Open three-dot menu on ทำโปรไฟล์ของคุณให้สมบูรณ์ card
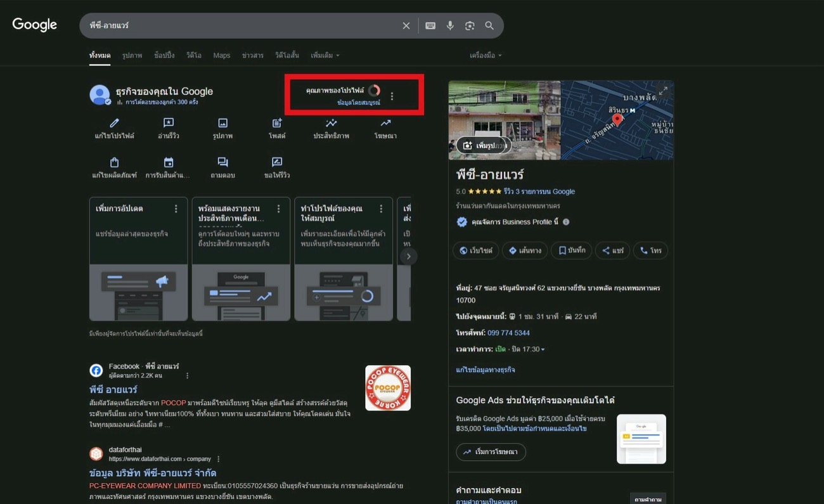This screenshot has height=504, width=824. click(x=381, y=209)
